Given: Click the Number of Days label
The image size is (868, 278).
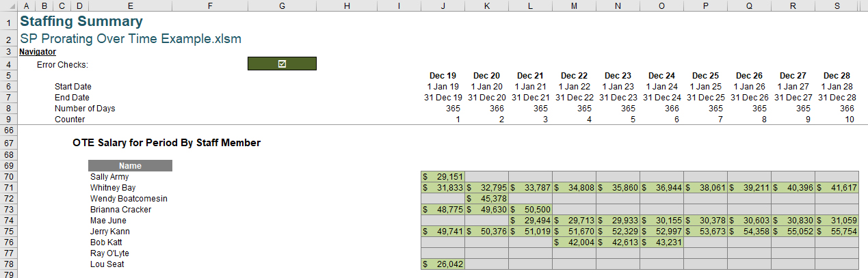Looking at the screenshot, I should click(85, 108).
